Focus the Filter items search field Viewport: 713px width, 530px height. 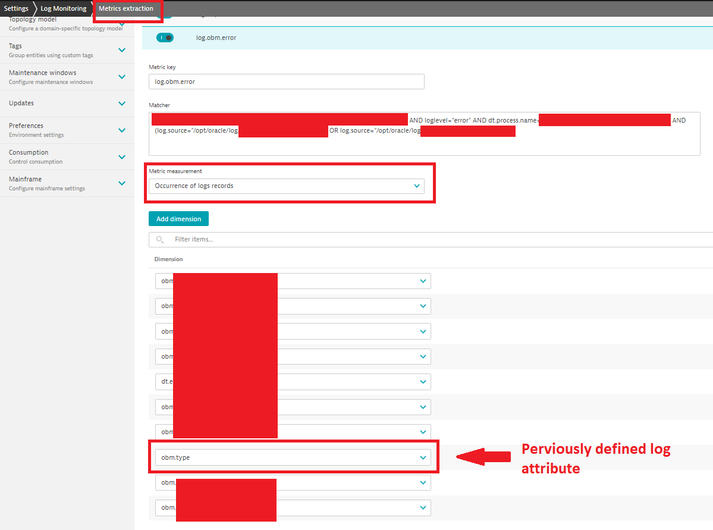[430, 239]
